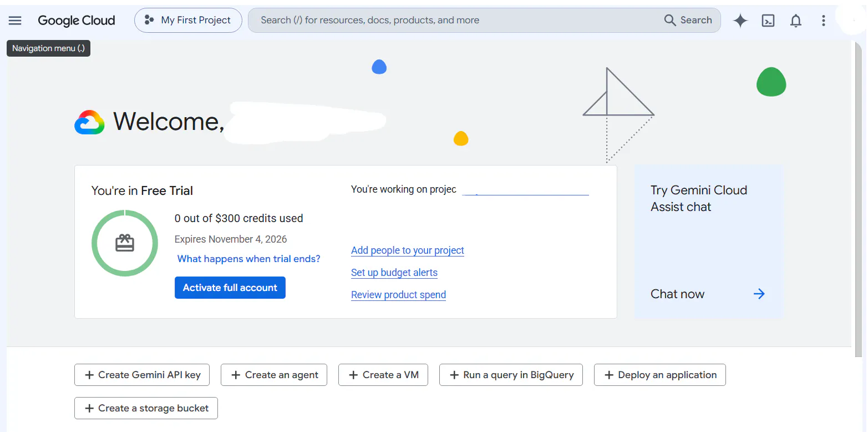Open Set up budget alerts link
This screenshot has width=868, height=432.
[394, 273]
